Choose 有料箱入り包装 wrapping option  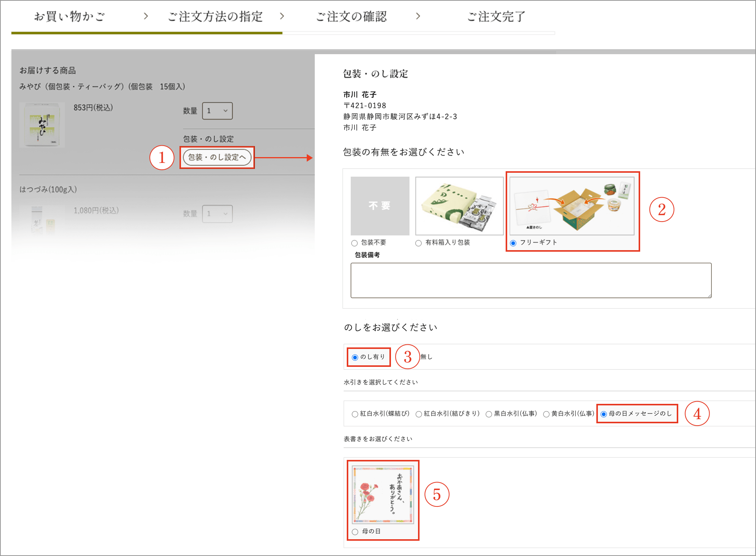pos(418,243)
